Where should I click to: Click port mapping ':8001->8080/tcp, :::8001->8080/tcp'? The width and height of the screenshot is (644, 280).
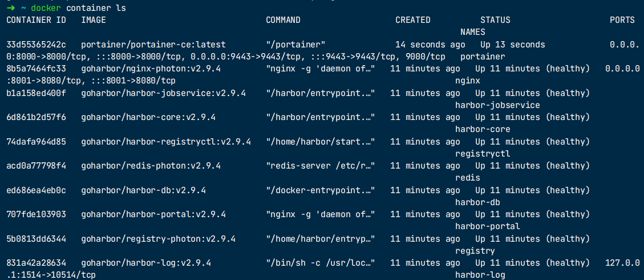[91, 81]
